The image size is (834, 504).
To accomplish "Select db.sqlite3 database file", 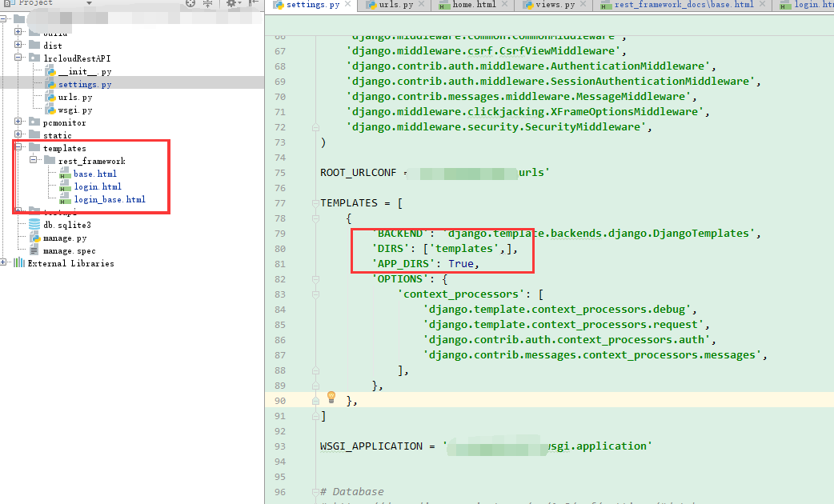I will coord(67,225).
